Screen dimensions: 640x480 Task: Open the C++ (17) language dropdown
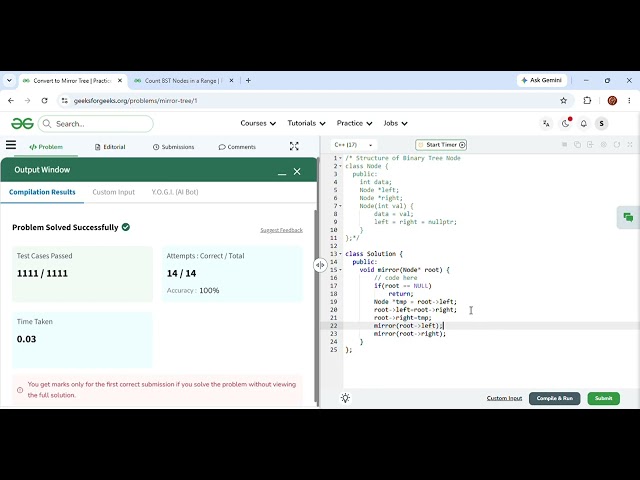click(353, 145)
